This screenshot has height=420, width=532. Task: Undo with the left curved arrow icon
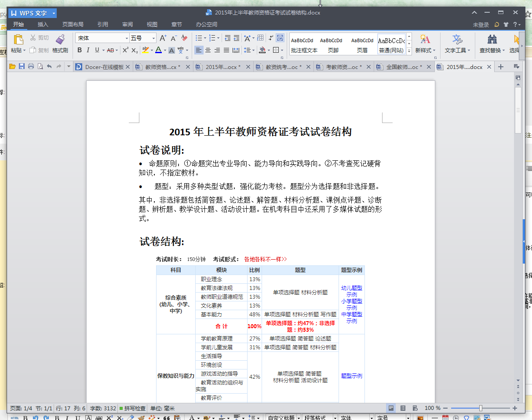pyautogui.click(x=49, y=67)
